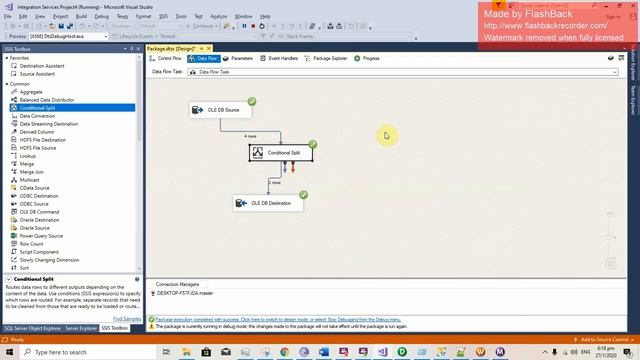Collapse the Favorites toolbox group
640x360 pixels.
(x=7, y=58)
